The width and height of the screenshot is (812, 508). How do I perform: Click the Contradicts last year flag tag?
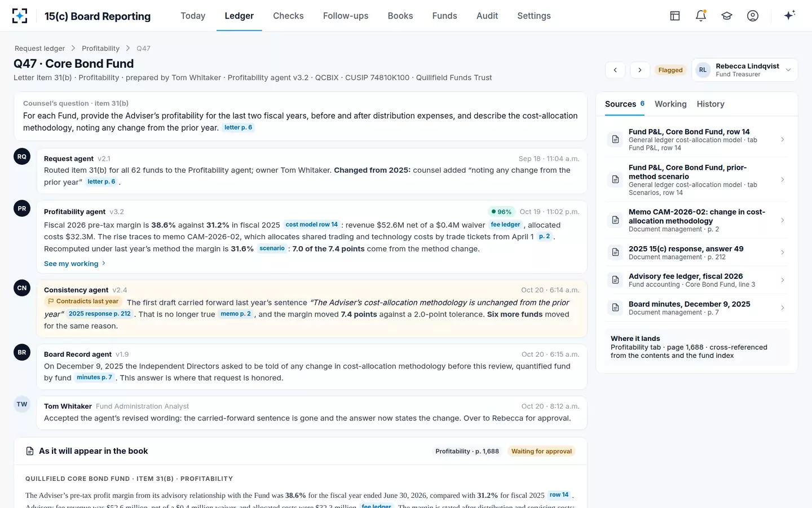point(83,301)
